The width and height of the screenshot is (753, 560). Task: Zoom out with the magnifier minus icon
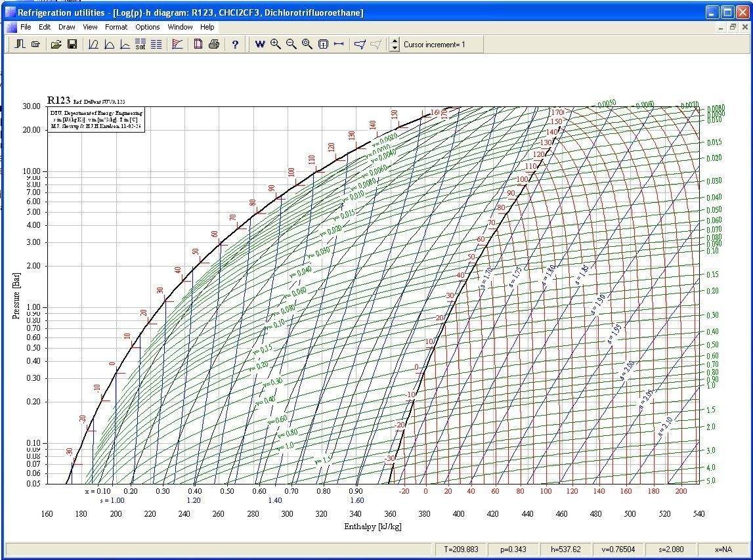coord(291,44)
